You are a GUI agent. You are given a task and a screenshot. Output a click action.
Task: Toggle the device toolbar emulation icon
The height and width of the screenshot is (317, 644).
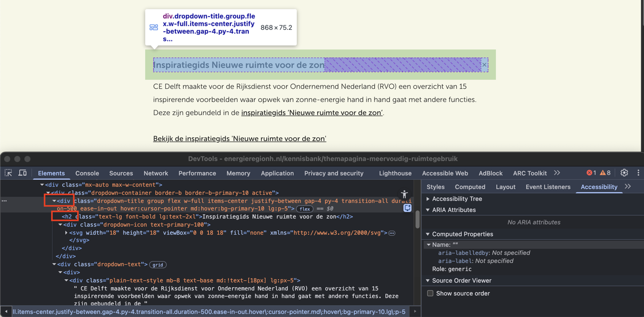coord(22,173)
